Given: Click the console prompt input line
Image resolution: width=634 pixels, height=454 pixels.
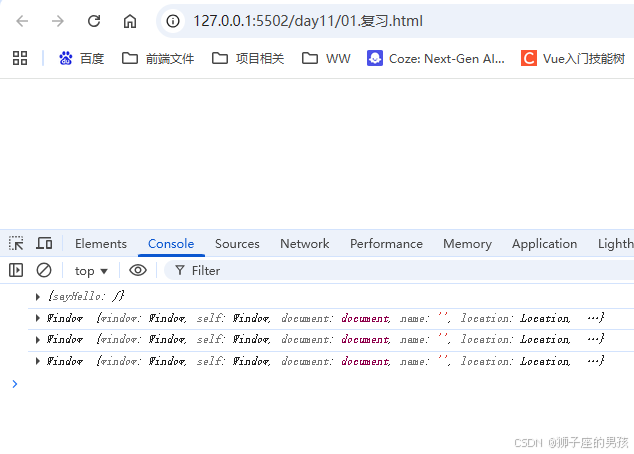Looking at the screenshot, I should point(323,384).
